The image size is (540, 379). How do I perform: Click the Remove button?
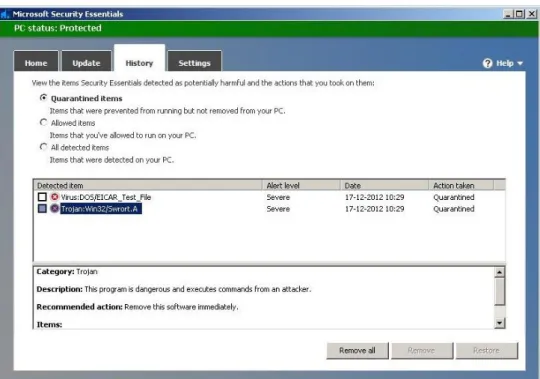point(422,350)
